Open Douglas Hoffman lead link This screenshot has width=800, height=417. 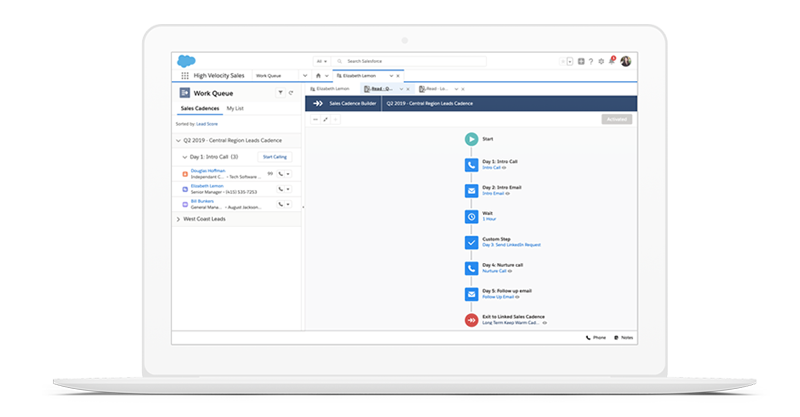click(208, 171)
